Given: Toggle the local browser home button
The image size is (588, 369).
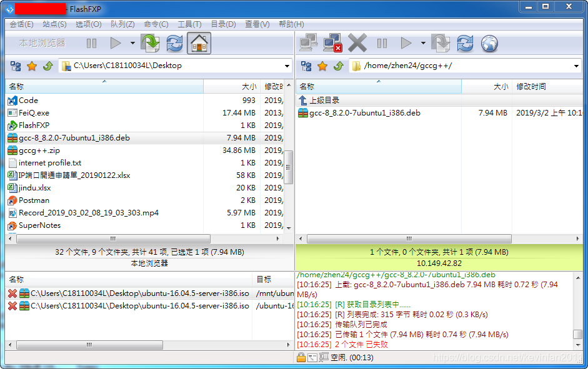Looking at the screenshot, I should point(199,43).
